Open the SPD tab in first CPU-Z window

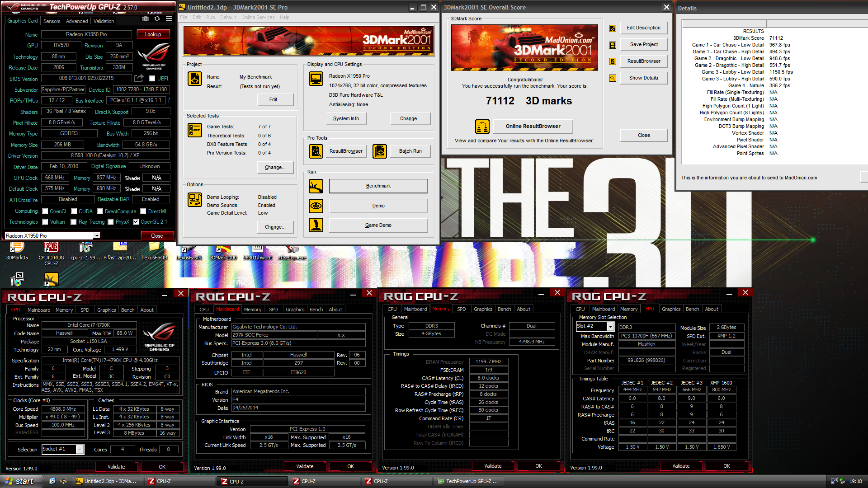click(85, 310)
